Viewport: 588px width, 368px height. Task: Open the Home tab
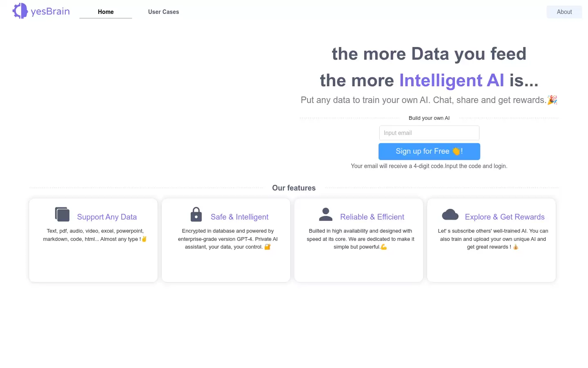pyautogui.click(x=106, y=12)
